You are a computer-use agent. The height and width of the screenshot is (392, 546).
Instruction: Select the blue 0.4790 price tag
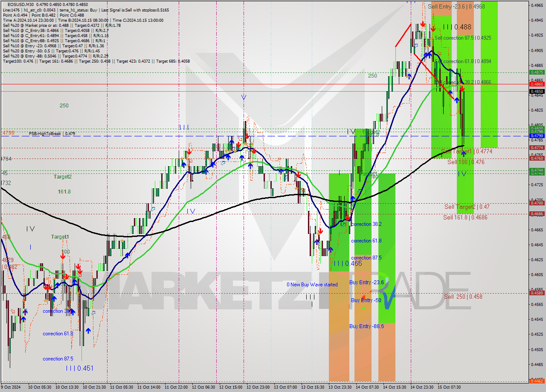pos(537,136)
